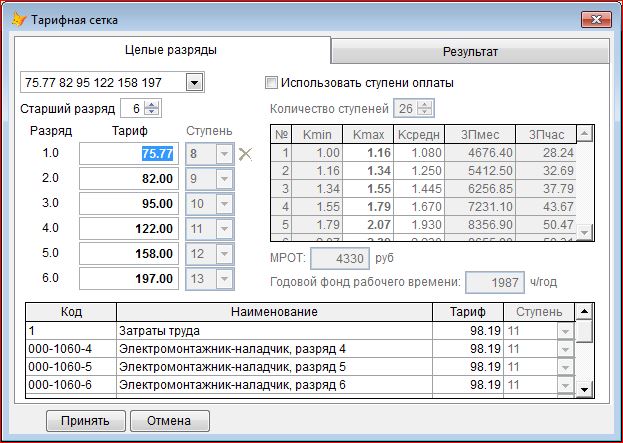Expand Ступень dropdown showing 9

(224, 179)
